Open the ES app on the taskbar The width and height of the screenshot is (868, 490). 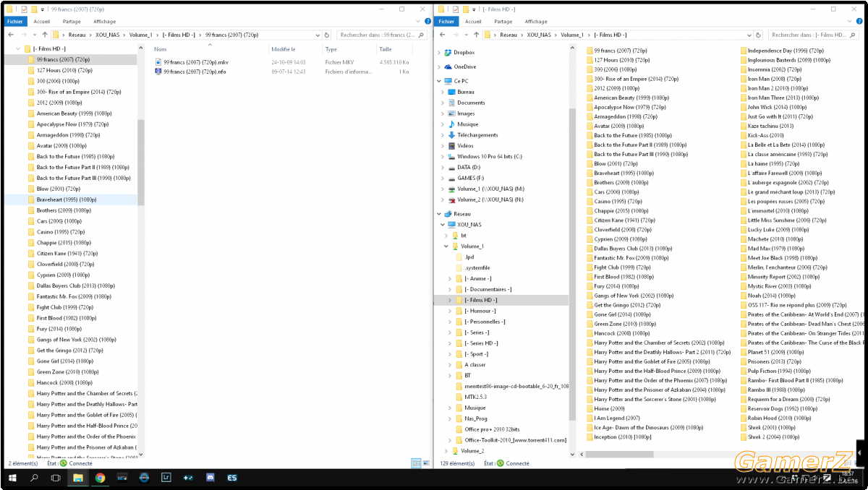232,478
